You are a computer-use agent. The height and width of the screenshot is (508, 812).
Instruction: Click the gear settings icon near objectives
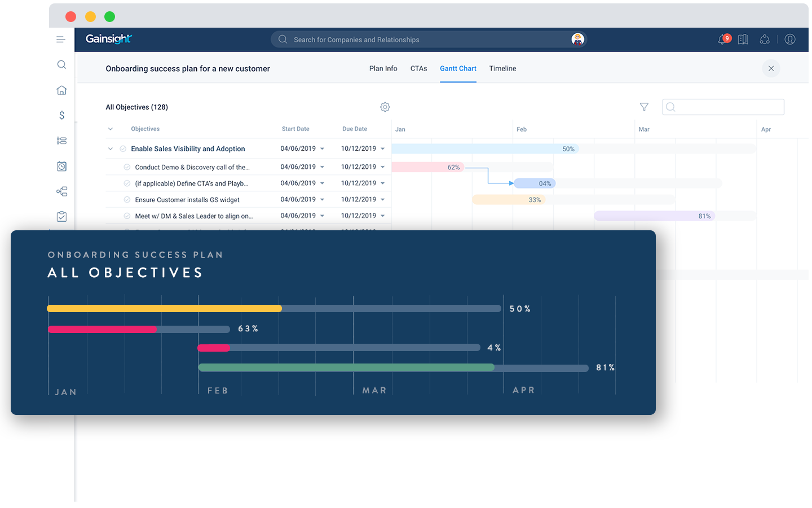tap(385, 107)
